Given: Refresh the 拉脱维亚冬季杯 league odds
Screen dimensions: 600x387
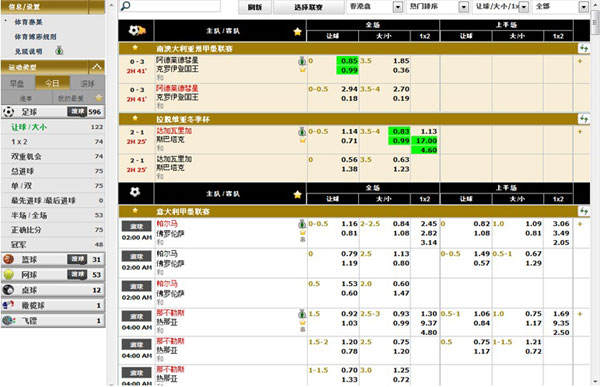Looking at the screenshot, I should coord(584,119).
